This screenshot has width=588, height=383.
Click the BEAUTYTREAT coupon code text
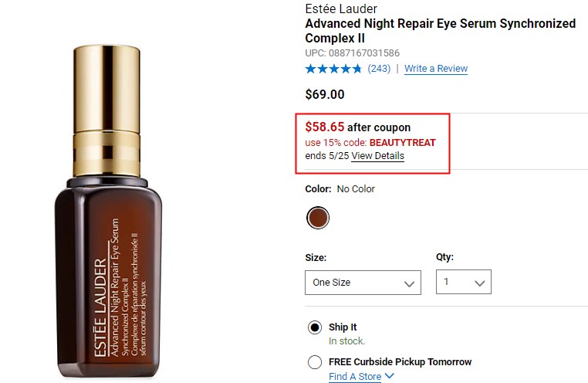click(402, 143)
